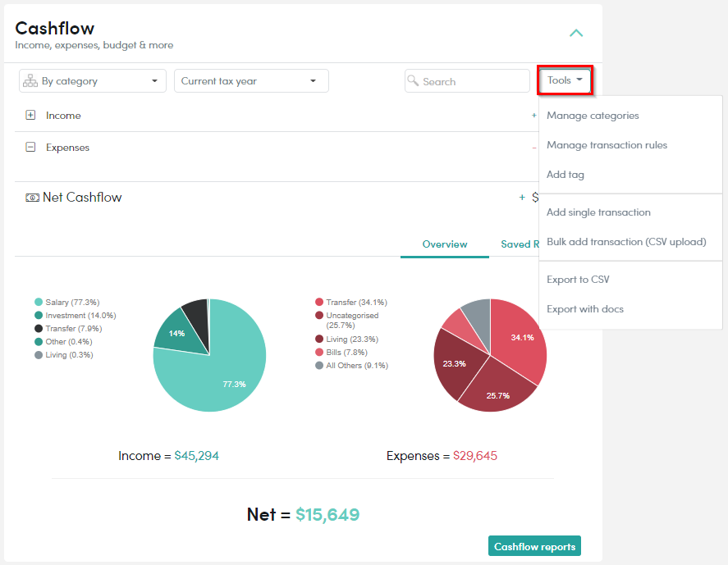
Task: Choose Manage transaction rules
Action: click(x=607, y=145)
